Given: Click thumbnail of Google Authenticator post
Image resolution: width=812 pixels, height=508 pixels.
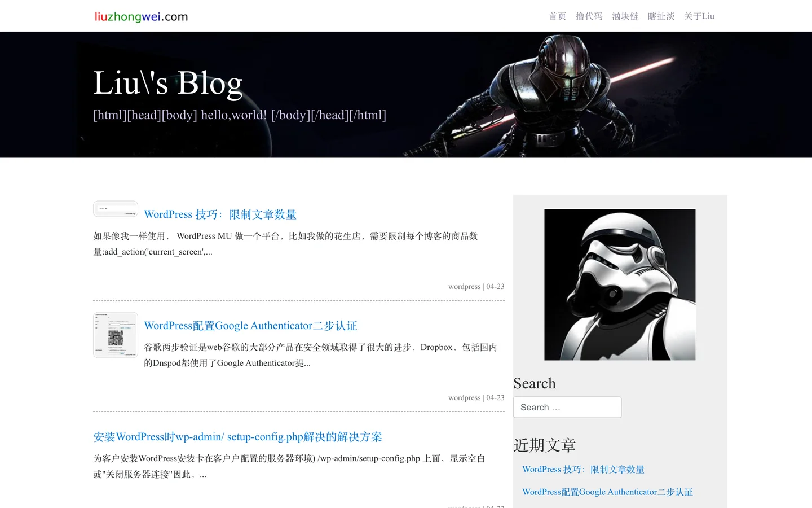Looking at the screenshot, I should pos(116,335).
